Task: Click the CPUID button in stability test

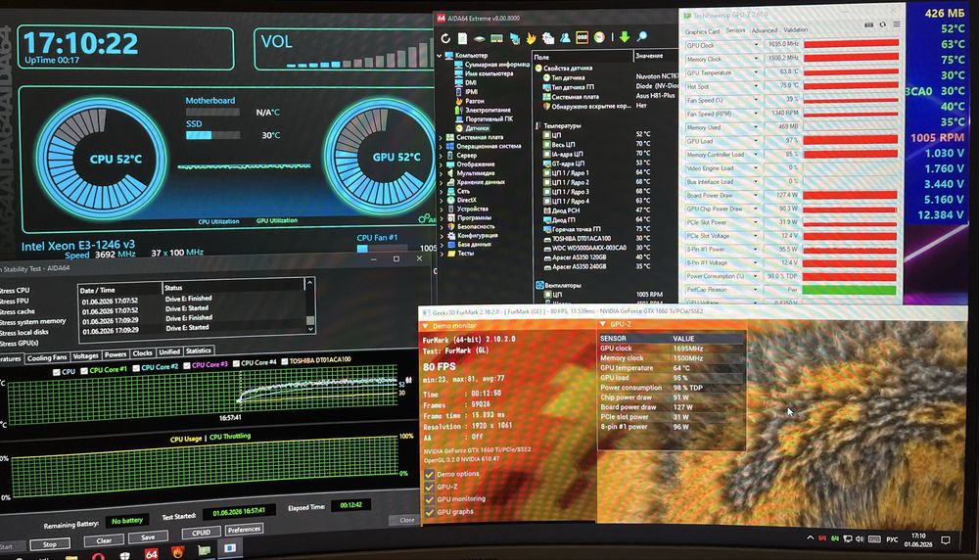Action: 201,533
